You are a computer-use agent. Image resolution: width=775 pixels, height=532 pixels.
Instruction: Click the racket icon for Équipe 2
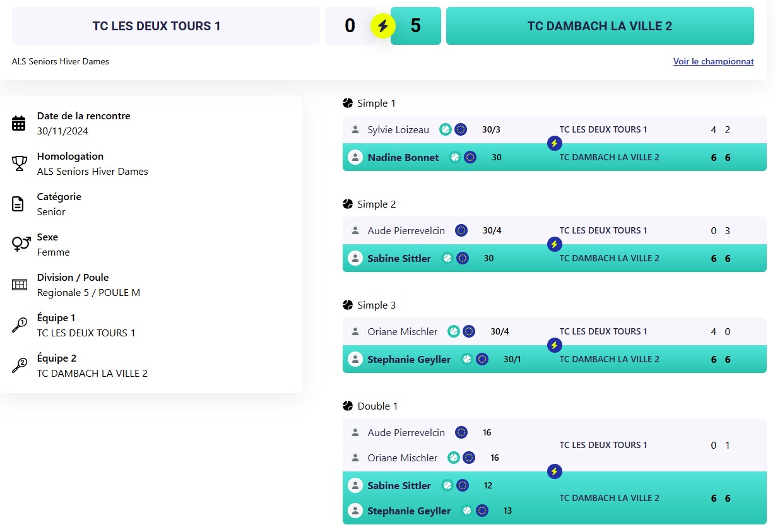[19, 365]
